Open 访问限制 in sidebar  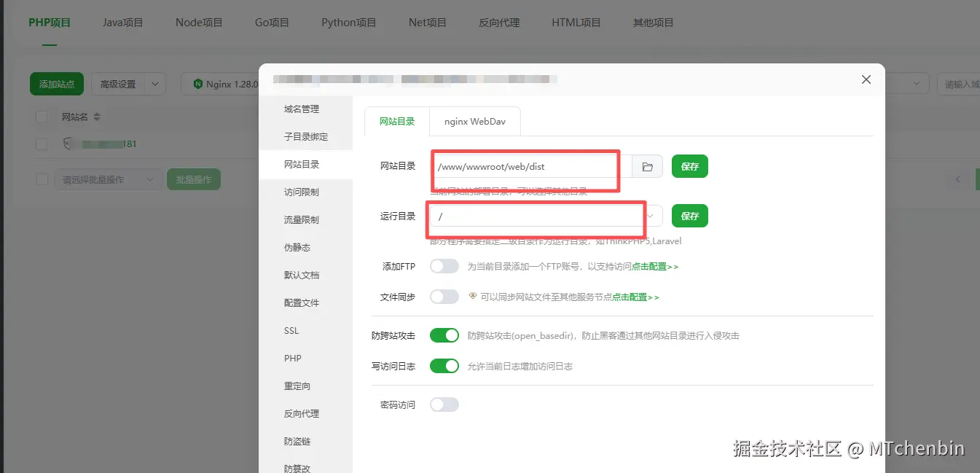click(x=306, y=192)
